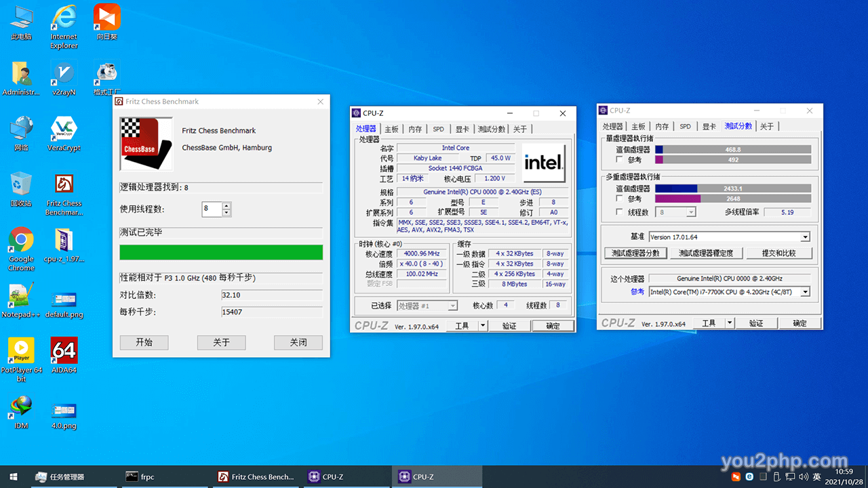Launch the v2rayN desktop shortcut
This screenshot has width=868, height=488.
(64, 78)
